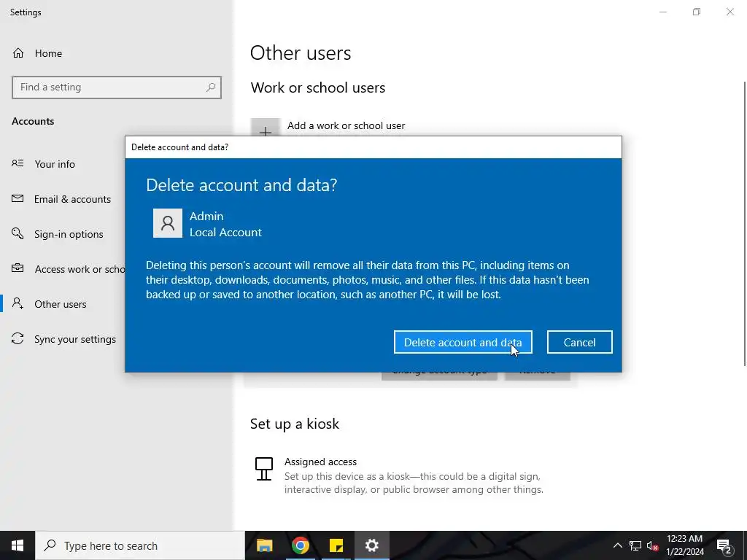The image size is (747, 560).
Task: Click the Settings gear taskbar icon
Action: (371, 545)
